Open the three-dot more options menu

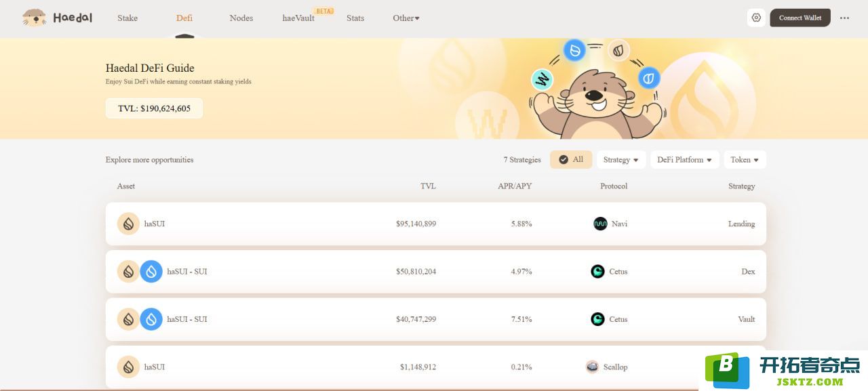pyautogui.click(x=844, y=18)
